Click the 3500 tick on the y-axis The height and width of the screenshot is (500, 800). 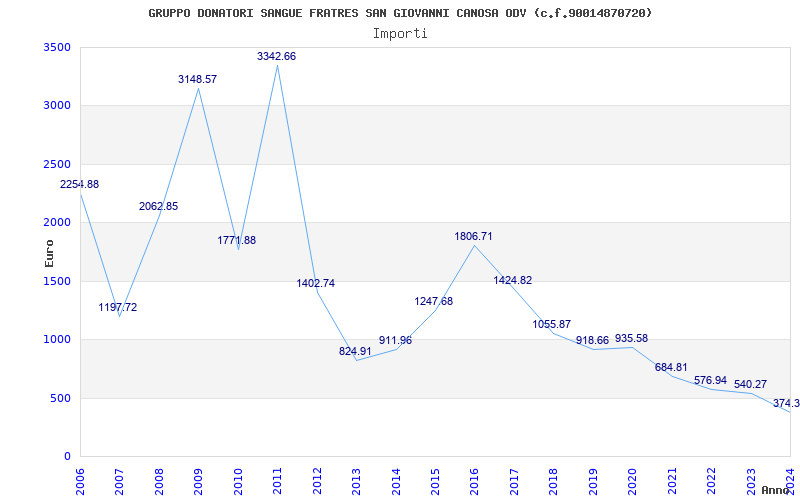(57, 48)
